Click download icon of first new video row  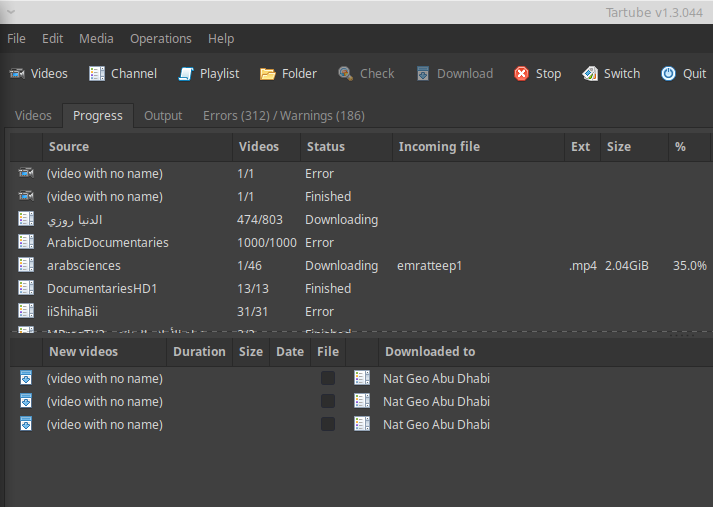pyautogui.click(x=26, y=377)
